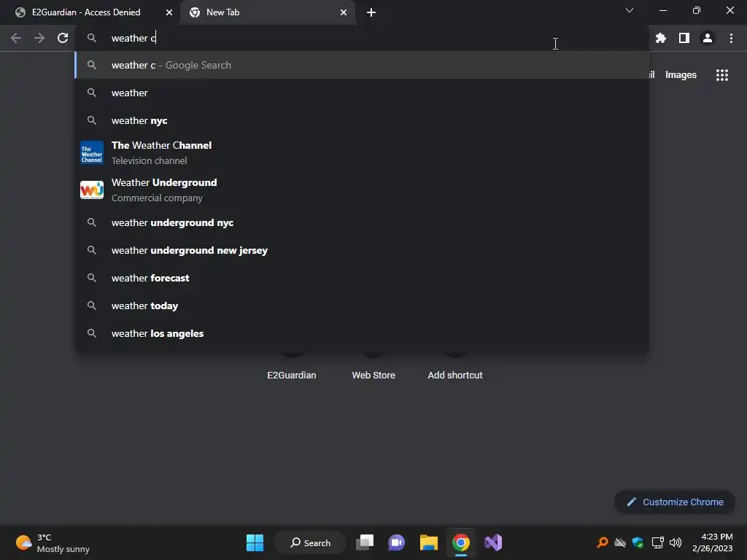Select the plain 'weather' suggestion

click(x=362, y=93)
